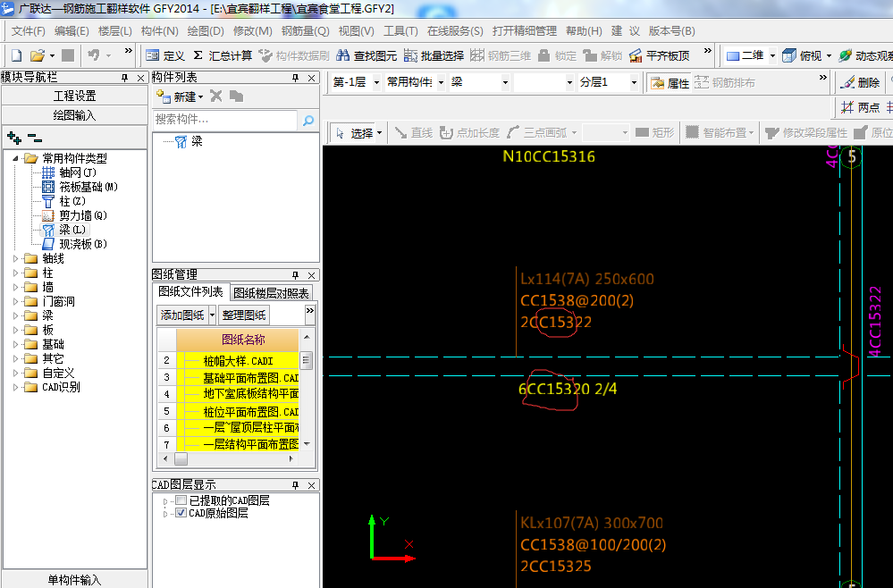This screenshot has width=893, height=588.
Task: Click the 矩形 rectangle tool
Action: pyautogui.click(x=654, y=132)
